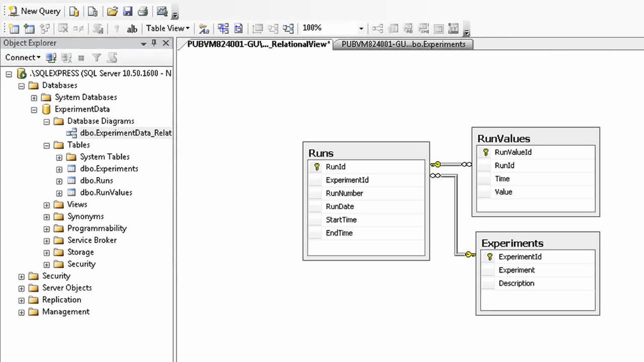Screen dimensions: 644x362
Task: Click the Manage Check Constraints icon
Action: click(439, 28)
